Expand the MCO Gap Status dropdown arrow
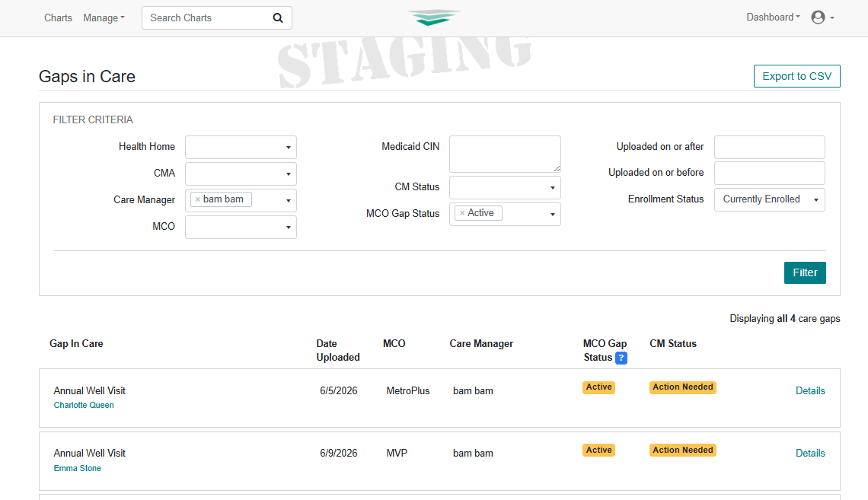 tap(552, 214)
